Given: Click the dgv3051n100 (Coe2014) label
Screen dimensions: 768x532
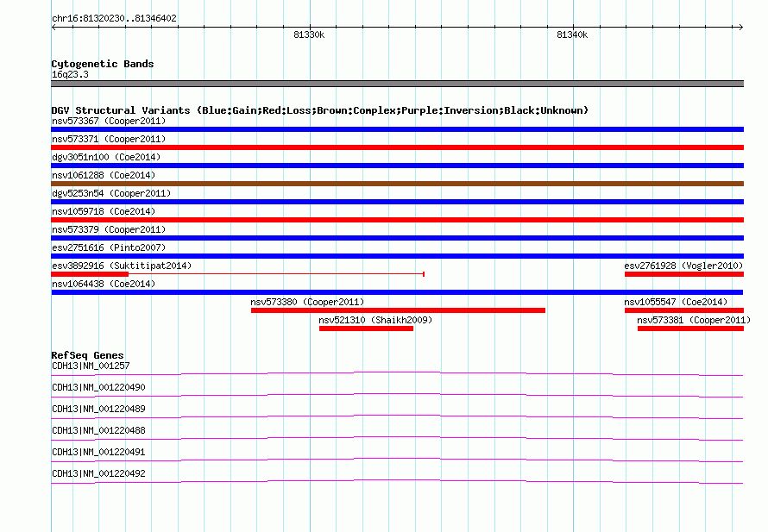Looking at the screenshot, I should coord(106,157).
